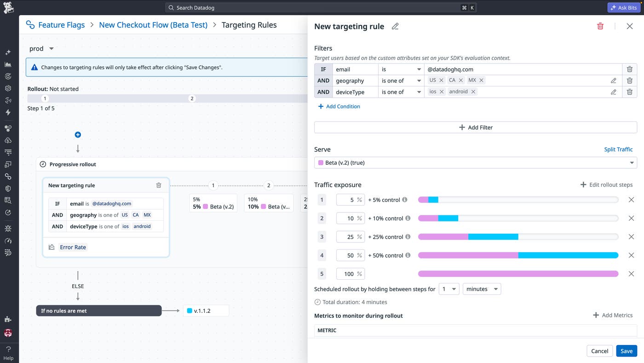The image size is (644, 363).
Task: Open Ask Bits assistant
Action: pos(624,7)
